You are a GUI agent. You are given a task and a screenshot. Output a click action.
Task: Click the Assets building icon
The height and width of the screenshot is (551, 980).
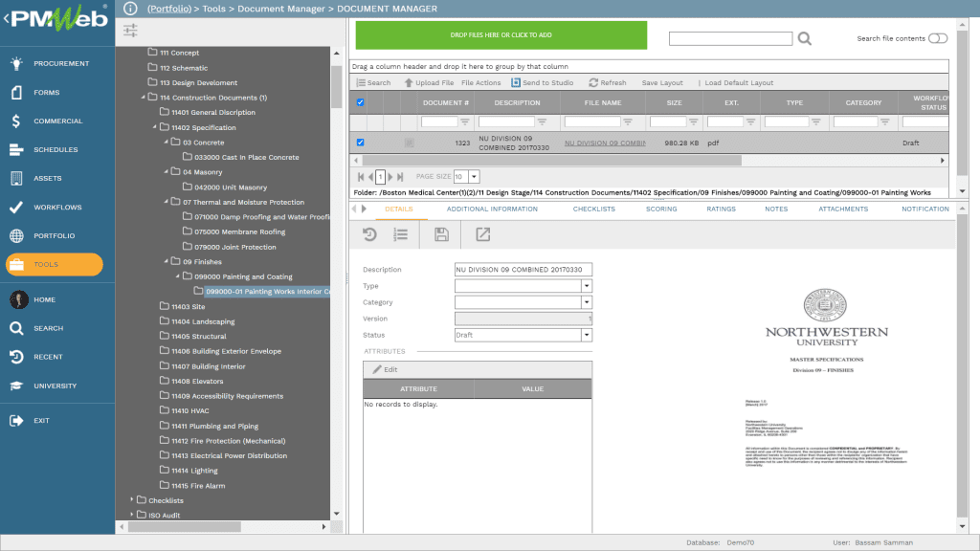point(16,178)
